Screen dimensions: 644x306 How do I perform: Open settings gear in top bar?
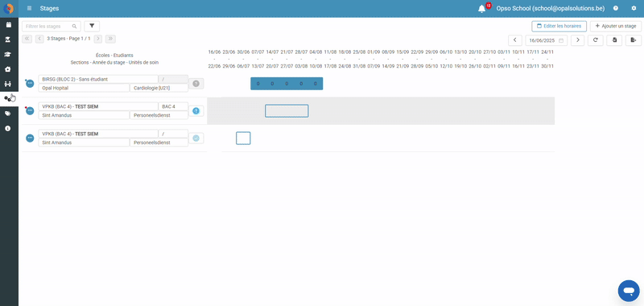coord(634,8)
